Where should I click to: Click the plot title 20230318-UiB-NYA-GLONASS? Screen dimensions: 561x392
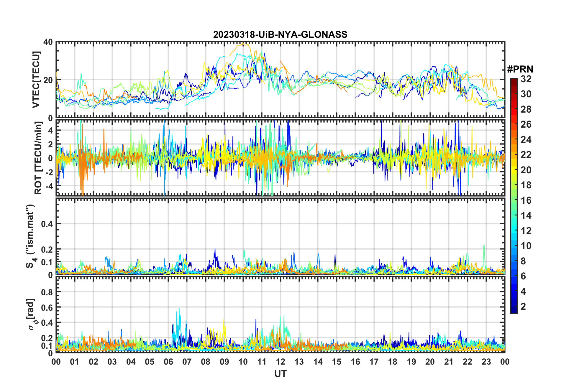click(x=280, y=34)
